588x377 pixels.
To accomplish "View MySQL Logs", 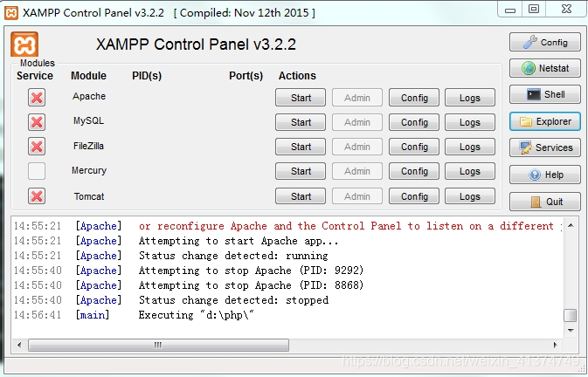I will tap(470, 122).
